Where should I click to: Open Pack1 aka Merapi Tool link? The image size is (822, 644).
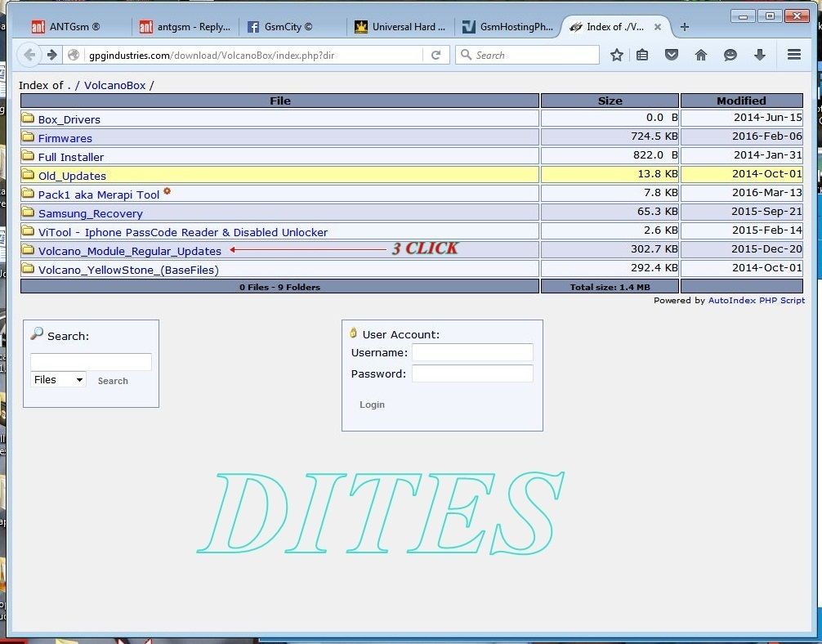99,195
